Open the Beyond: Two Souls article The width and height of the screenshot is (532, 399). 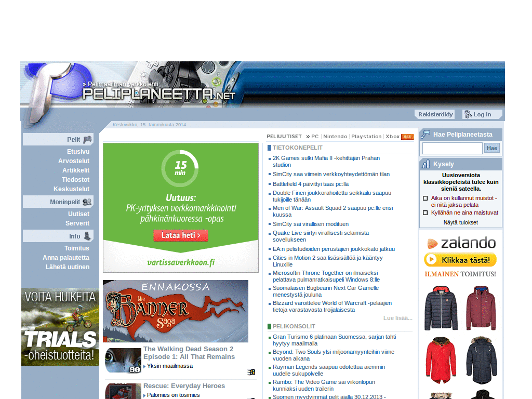click(x=334, y=355)
